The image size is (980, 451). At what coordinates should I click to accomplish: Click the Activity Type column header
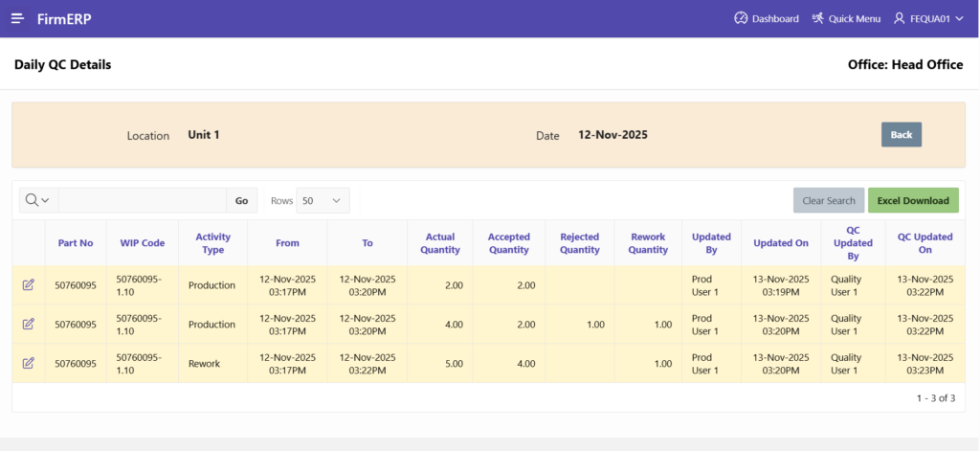(x=212, y=243)
